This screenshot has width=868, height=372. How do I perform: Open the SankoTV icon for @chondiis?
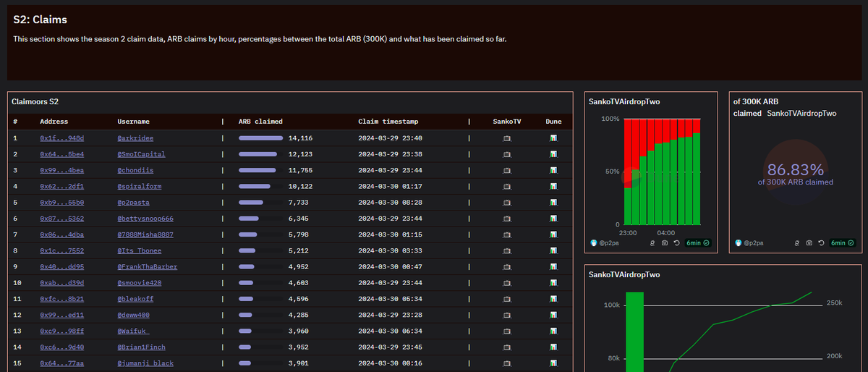tap(507, 170)
